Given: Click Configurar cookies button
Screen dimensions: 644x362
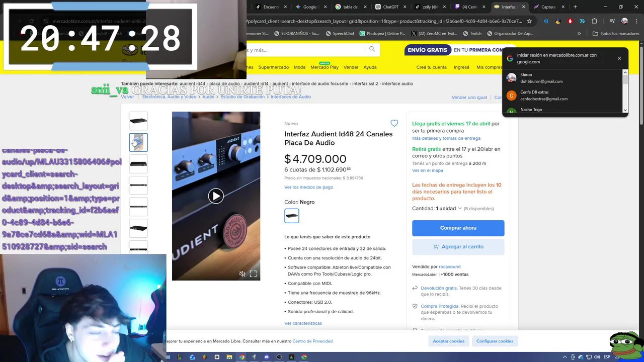Looking at the screenshot, I should 495,341.
